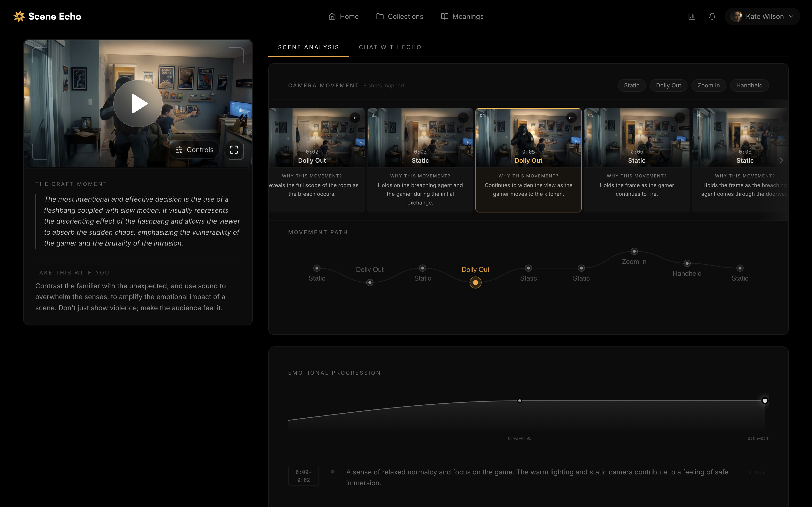812x507 pixels.
Task: Open the analytics bar chart icon
Action: (x=692, y=16)
